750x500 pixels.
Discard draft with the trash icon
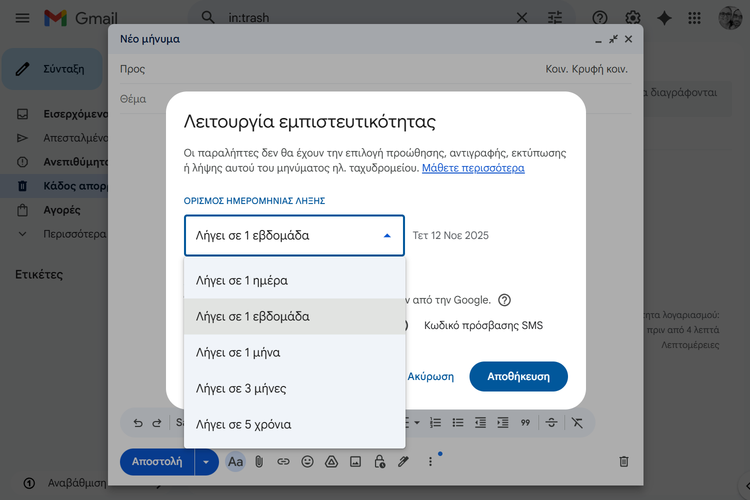click(x=624, y=461)
